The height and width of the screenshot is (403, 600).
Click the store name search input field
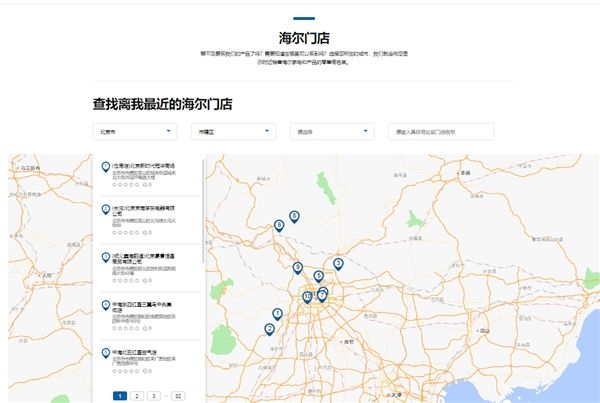[x=441, y=131]
